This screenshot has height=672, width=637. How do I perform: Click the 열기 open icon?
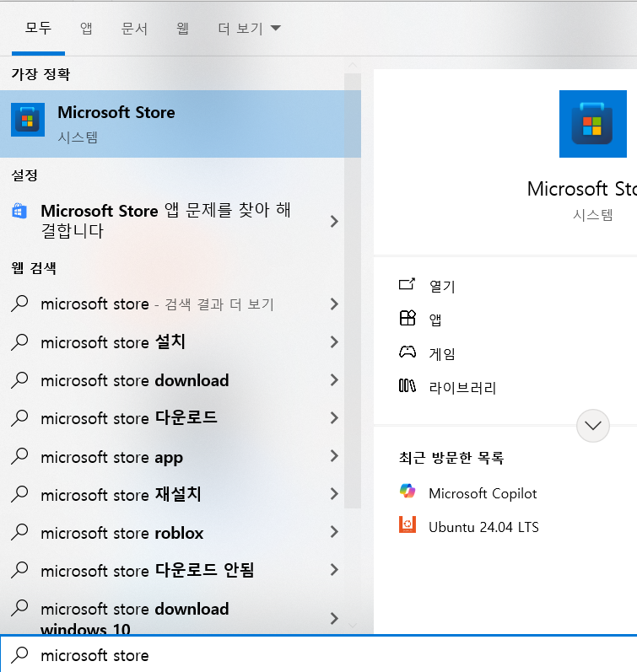[x=407, y=284]
